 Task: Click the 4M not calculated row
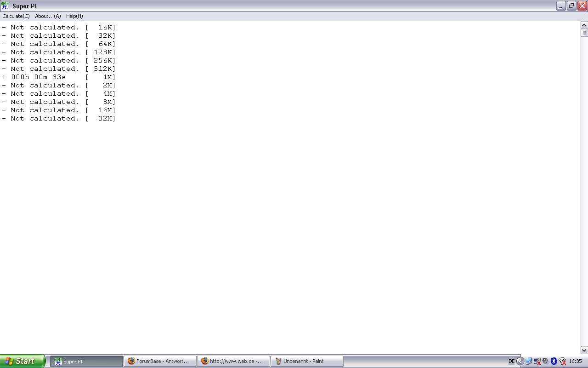(x=59, y=93)
